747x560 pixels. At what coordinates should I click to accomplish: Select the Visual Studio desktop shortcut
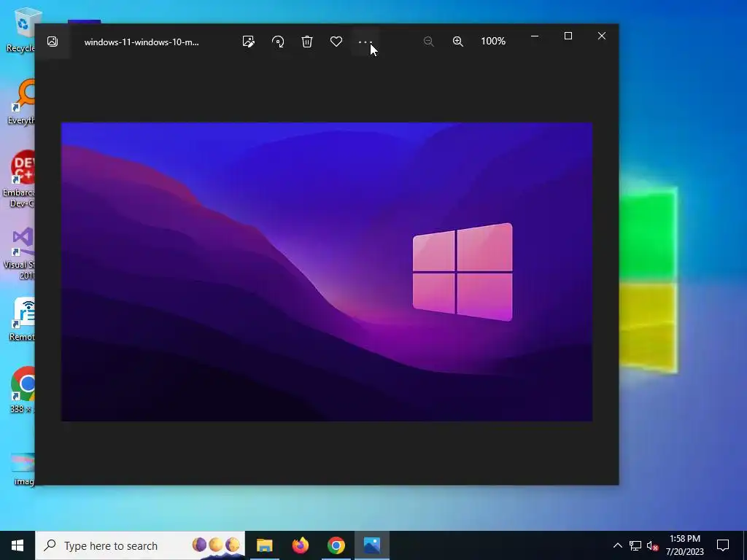click(20, 253)
